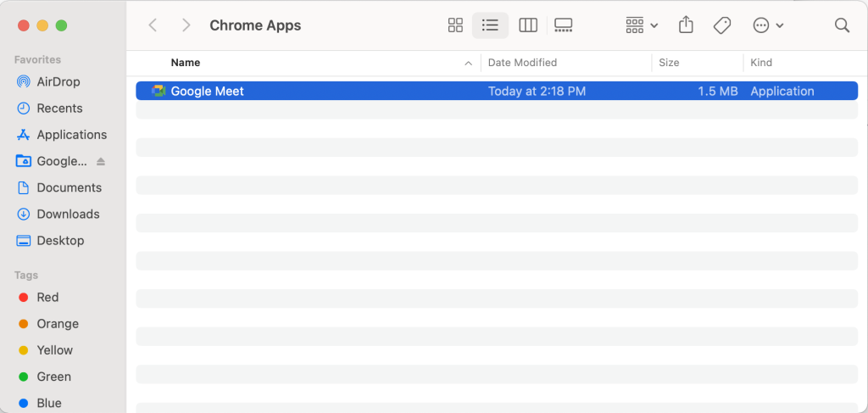Sort by Name column header
Image resolution: width=868 pixels, height=413 pixels.
[186, 63]
